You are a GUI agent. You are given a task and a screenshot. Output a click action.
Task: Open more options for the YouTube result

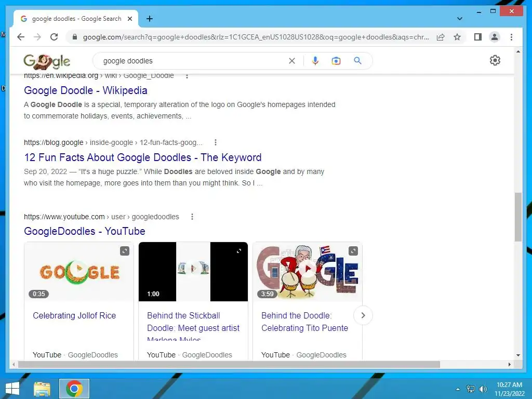[192, 217]
